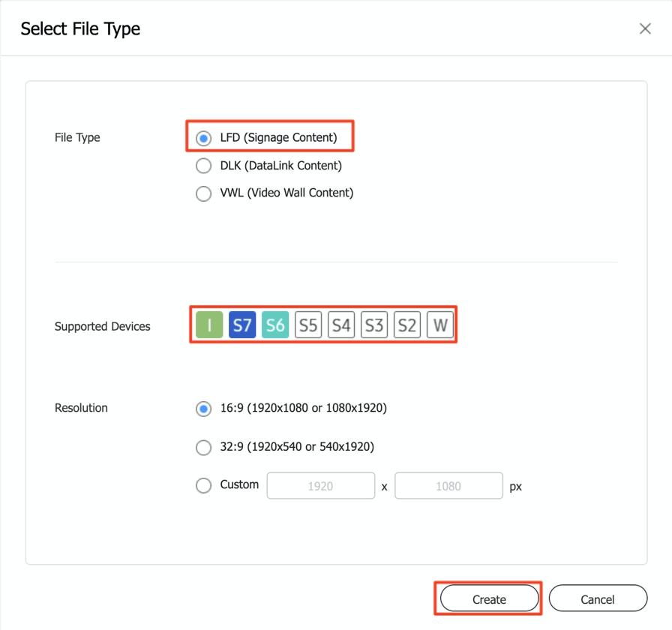The height and width of the screenshot is (630, 672).
Task: Enable the S5 device type
Action: [308, 324]
